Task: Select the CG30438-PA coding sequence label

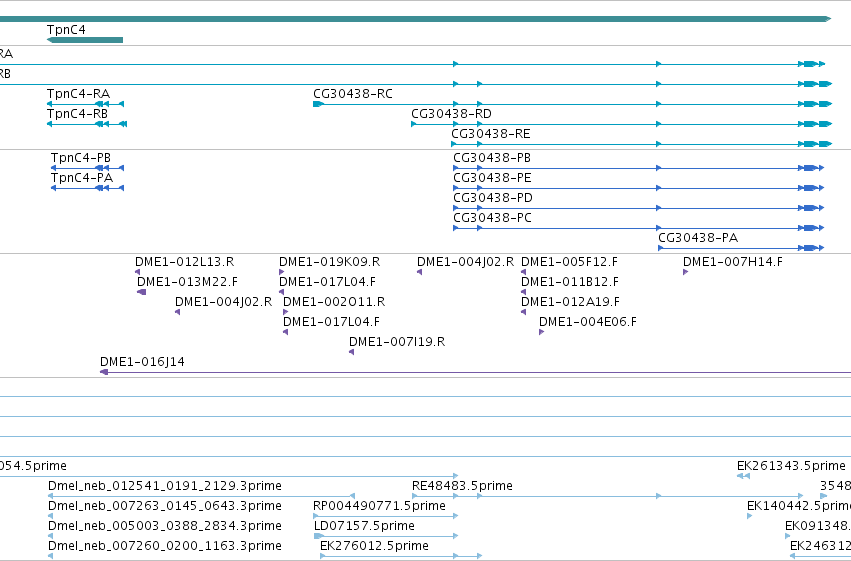Action: [x=698, y=238]
